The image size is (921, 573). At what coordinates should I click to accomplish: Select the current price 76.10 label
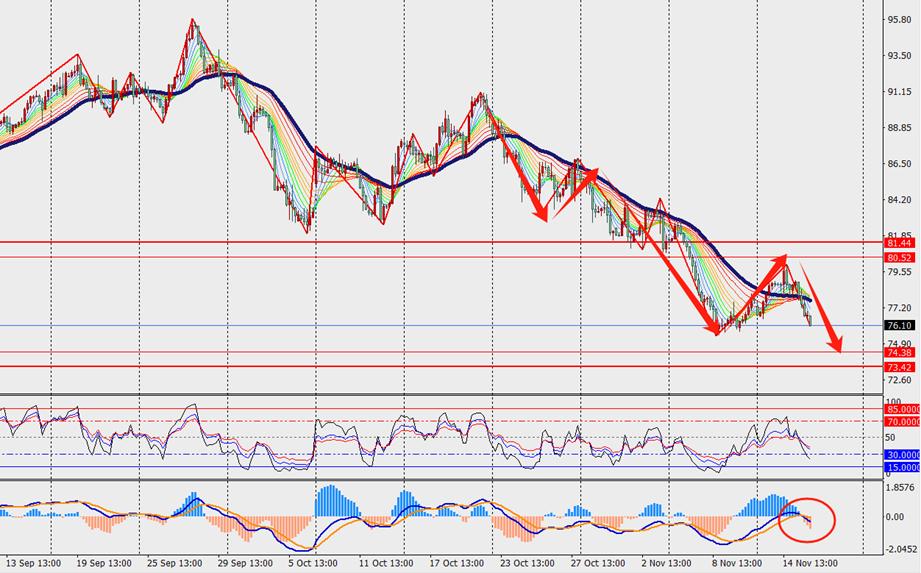coord(900,325)
